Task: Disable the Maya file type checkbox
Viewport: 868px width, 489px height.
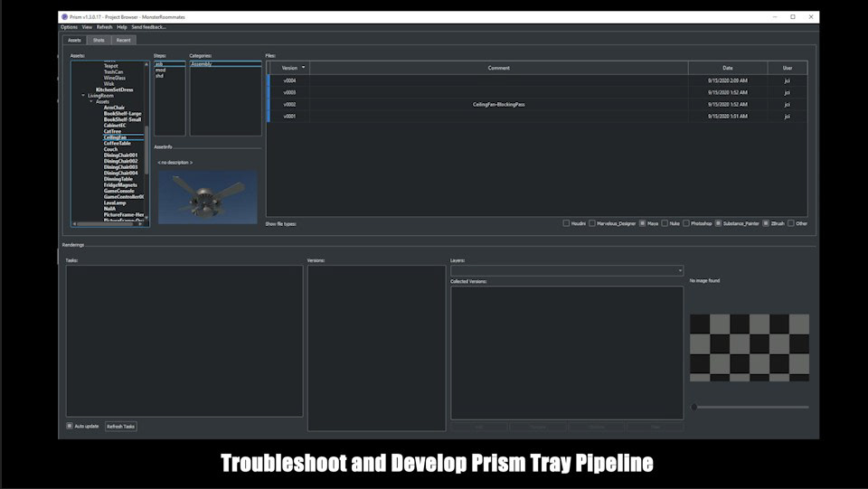Action: [x=642, y=223]
